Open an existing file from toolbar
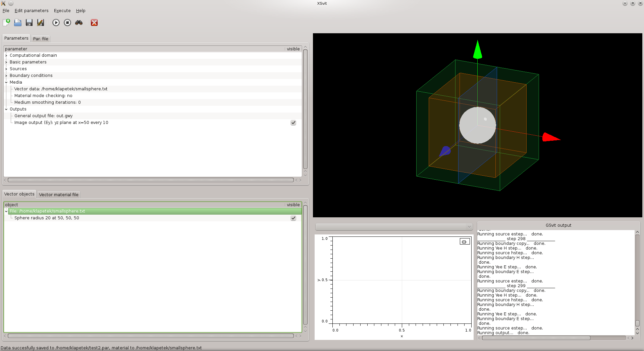Viewport: 644px width, 351px height. coord(18,23)
